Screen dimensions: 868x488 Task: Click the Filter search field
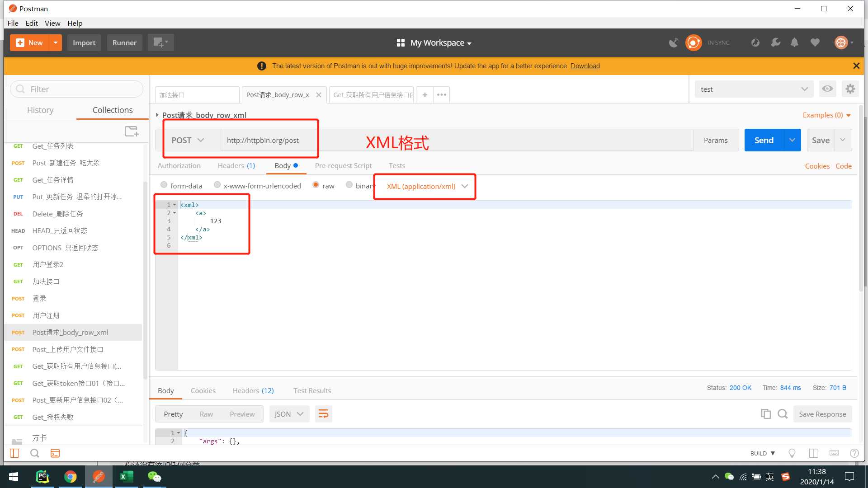click(76, 89)
